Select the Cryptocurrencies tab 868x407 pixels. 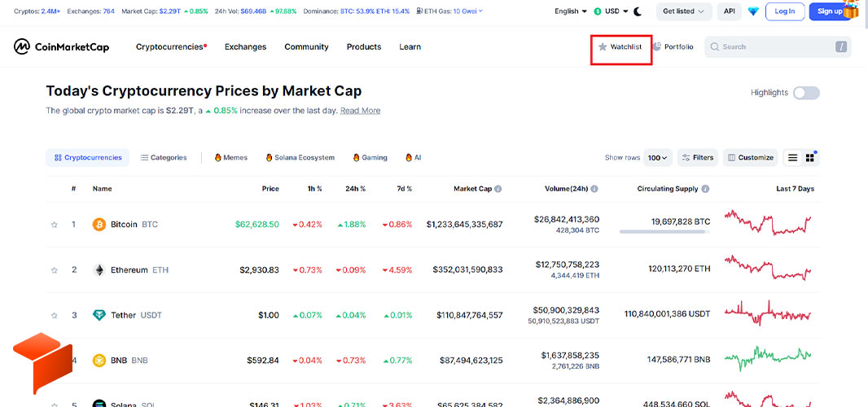(x=87, y=158)
